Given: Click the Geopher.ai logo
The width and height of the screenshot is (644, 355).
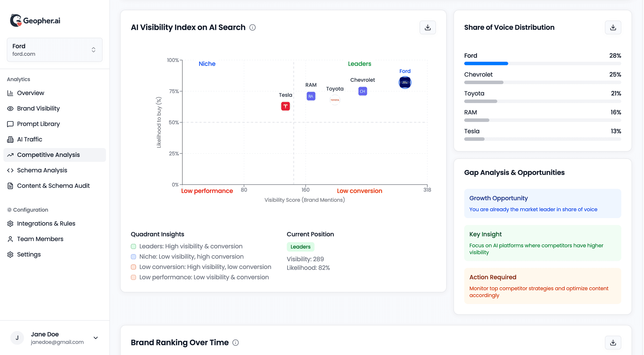Looking at the screenshot, I should click(35, 20).
